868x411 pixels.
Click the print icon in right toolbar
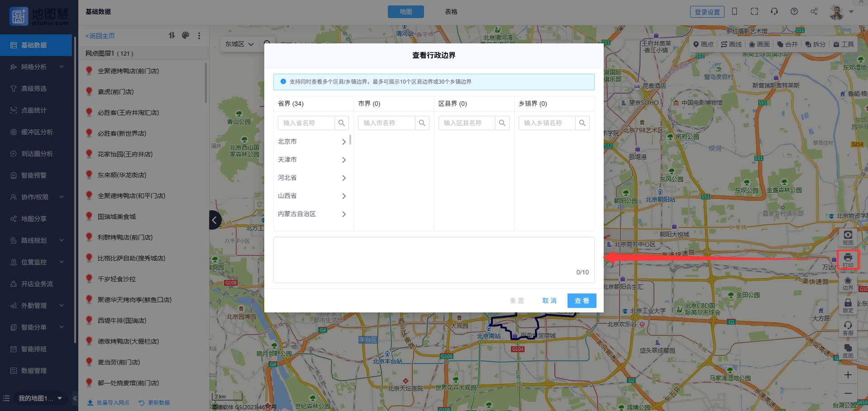[x=848, y=259]
